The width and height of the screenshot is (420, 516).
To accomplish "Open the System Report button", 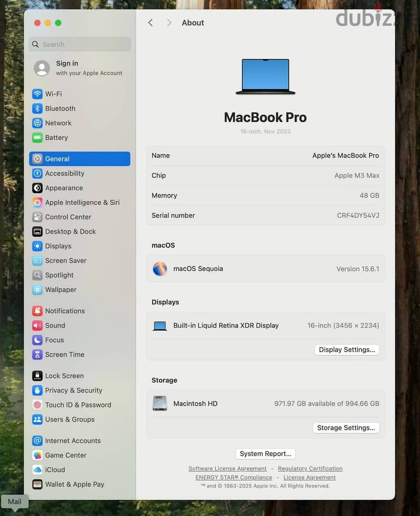I will (x=265, y=454).
